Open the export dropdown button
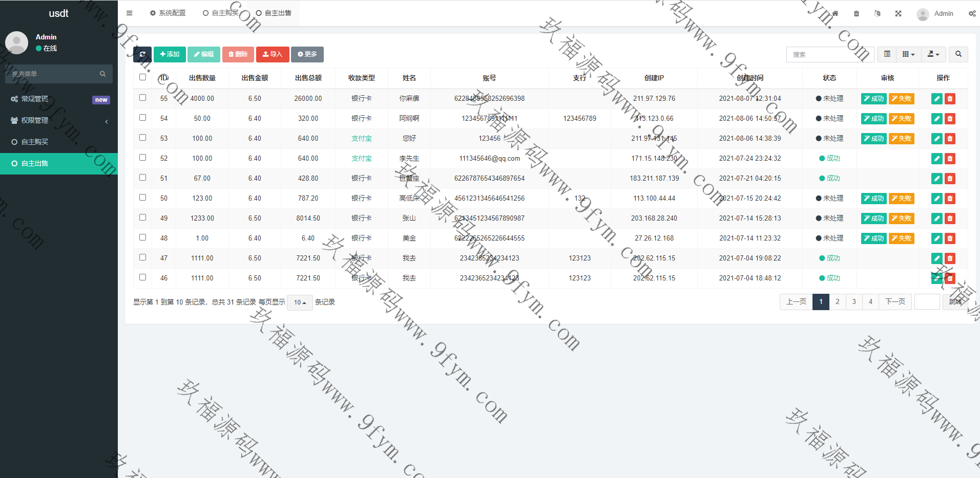980x478 pixels. pos(933,54)
